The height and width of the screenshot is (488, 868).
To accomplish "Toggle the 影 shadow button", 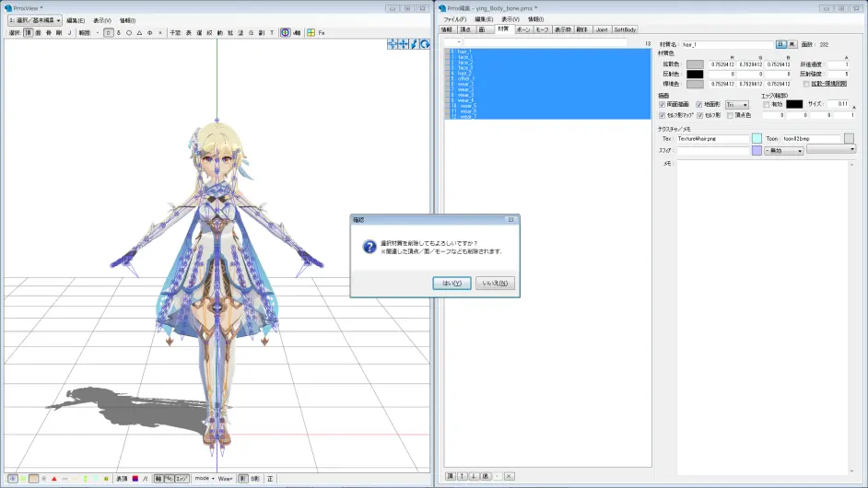I will (x=243, y=479).
